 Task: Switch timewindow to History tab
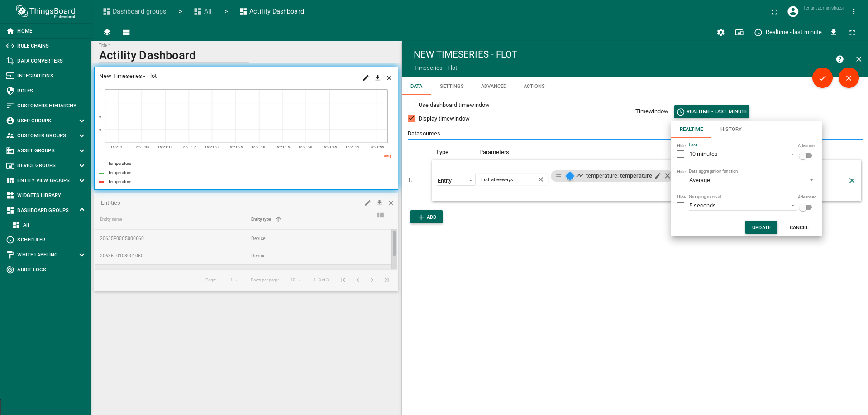click(731, 129)
